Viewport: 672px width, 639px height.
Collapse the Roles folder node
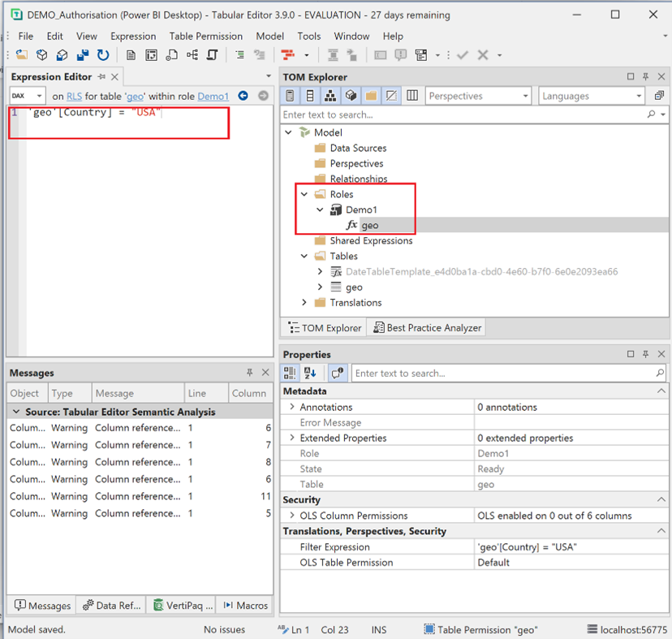(x=304, y=194)
